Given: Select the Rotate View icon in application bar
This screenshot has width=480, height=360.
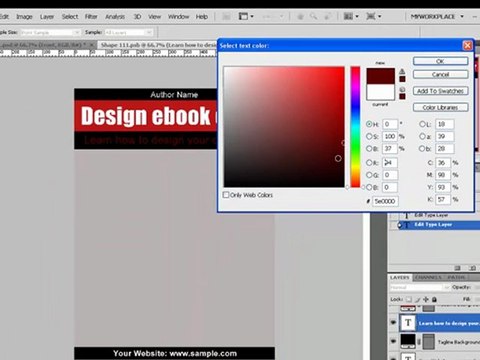Looking at the screenshot, I should (x=328, y=16).
